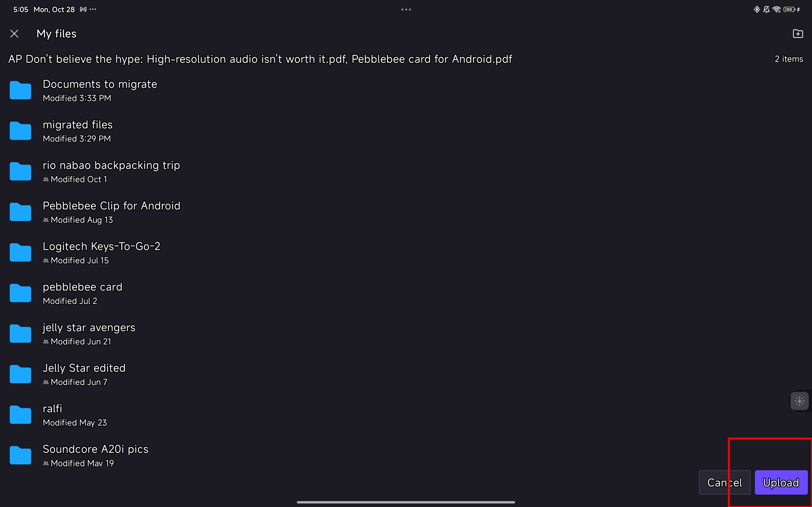Open Pebblebee Clip for Android folder

[x=111, y=211]
